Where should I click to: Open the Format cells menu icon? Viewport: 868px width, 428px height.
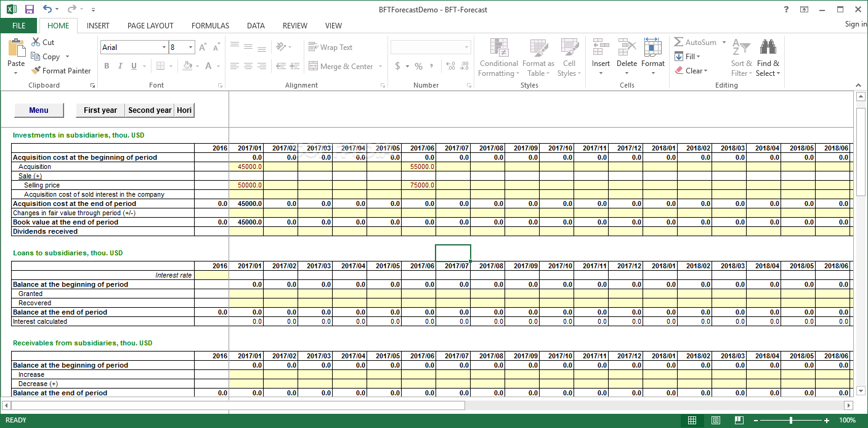click(652, 47)
